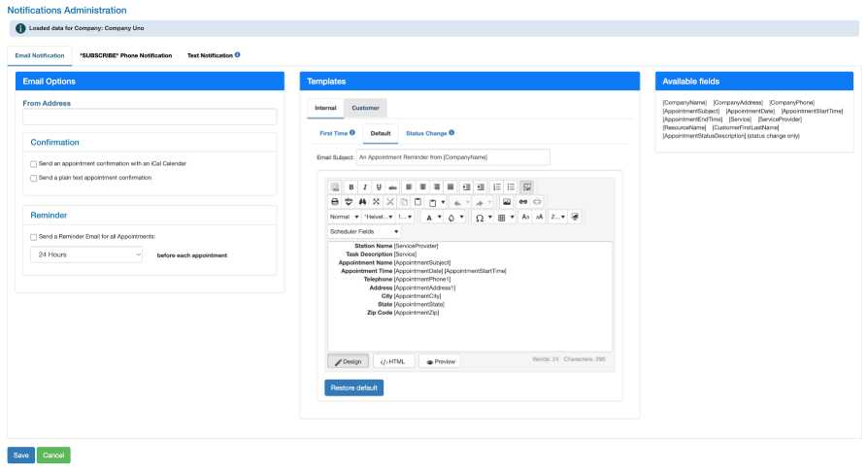Toggle bold formatting in the editor

[351, 186]
